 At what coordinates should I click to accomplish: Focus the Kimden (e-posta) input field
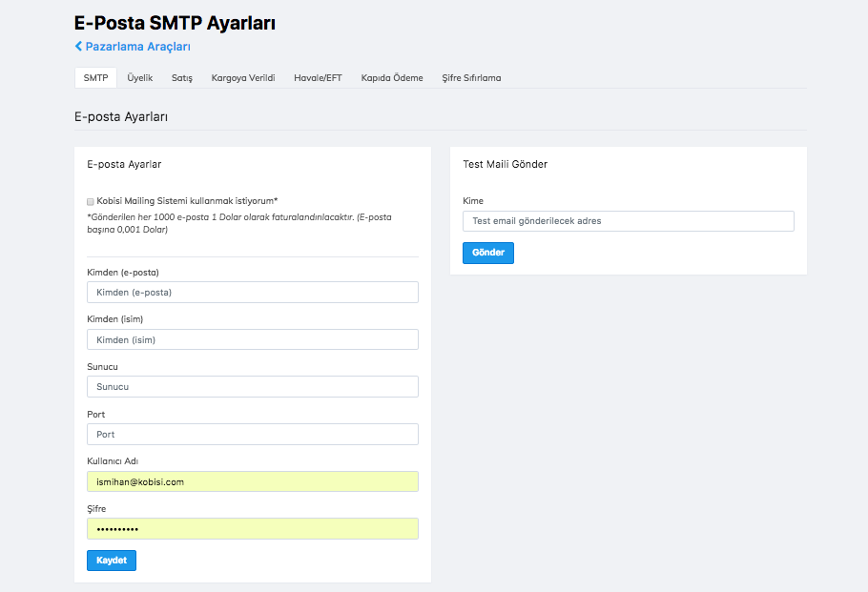[252, 293]
